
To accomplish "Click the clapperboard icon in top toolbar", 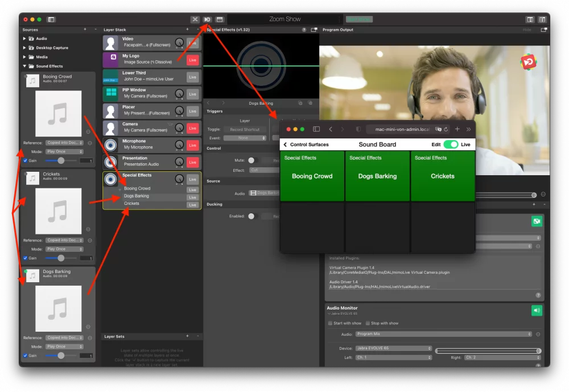I will (x=220, y=19).
